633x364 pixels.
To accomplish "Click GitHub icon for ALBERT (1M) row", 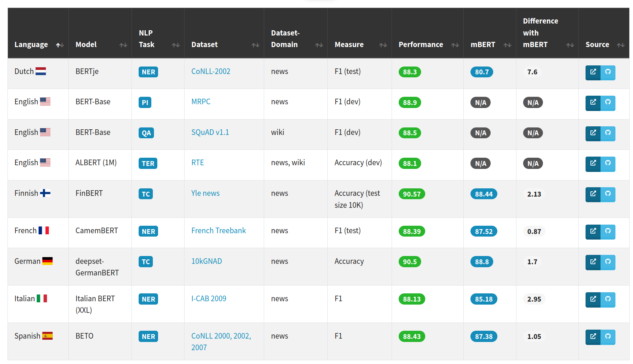I will (608, 163).
